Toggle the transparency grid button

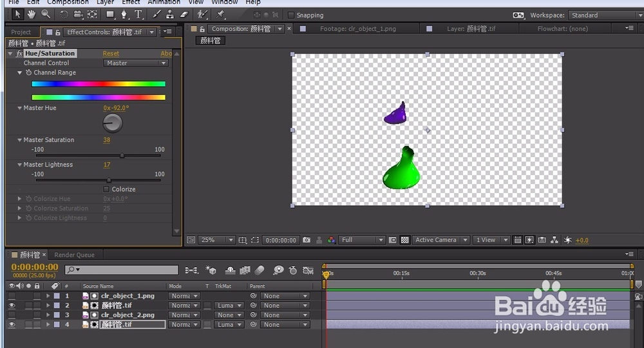pyautogui.click(x=405, y=240)
